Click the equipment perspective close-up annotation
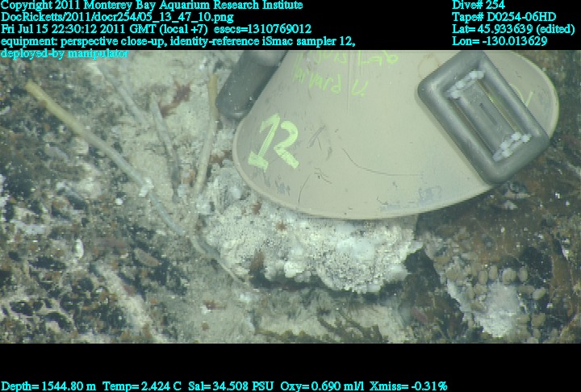581x392 pixels. coord(178,41)
